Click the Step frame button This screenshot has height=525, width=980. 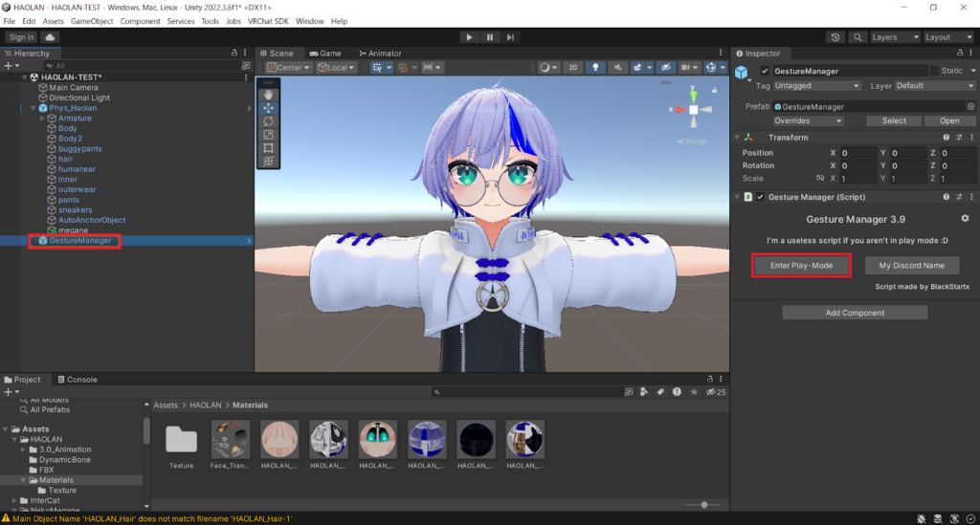point(510,37)
